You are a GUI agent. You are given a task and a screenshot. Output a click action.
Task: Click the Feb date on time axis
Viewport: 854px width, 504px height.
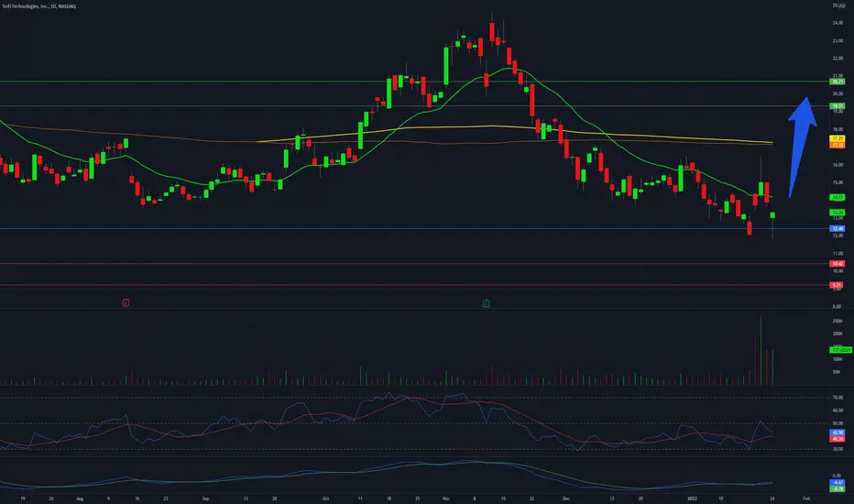[806, 499]
